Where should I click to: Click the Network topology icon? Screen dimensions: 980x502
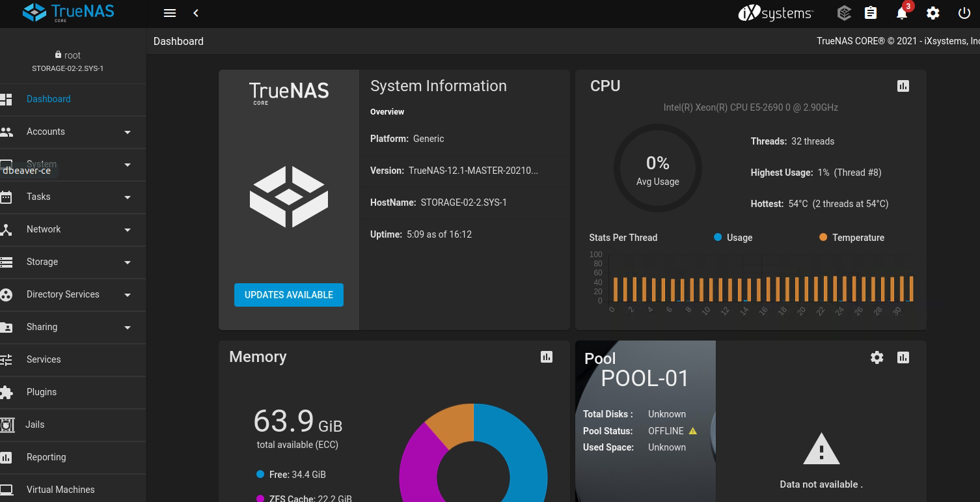[x=6, y=229]
